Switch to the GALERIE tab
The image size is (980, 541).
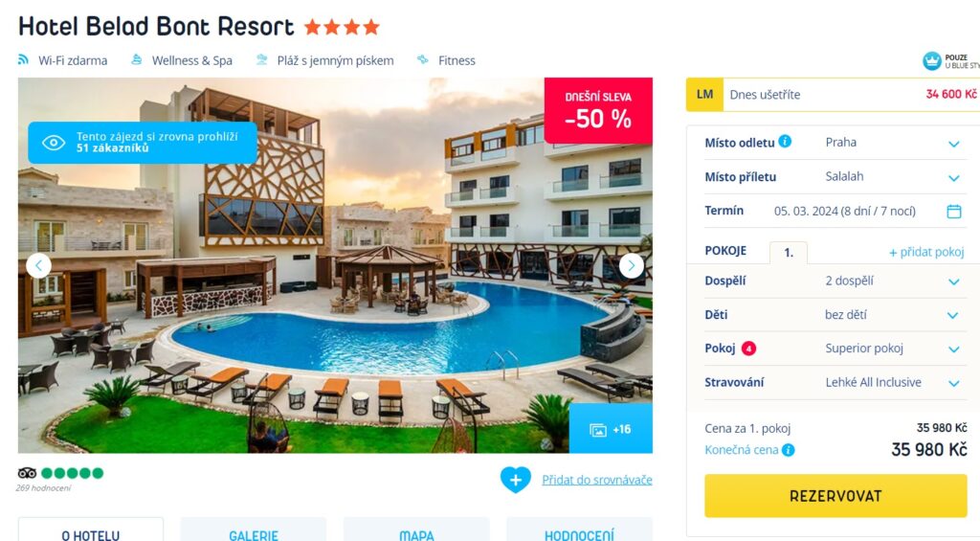[x=253, y=530]
